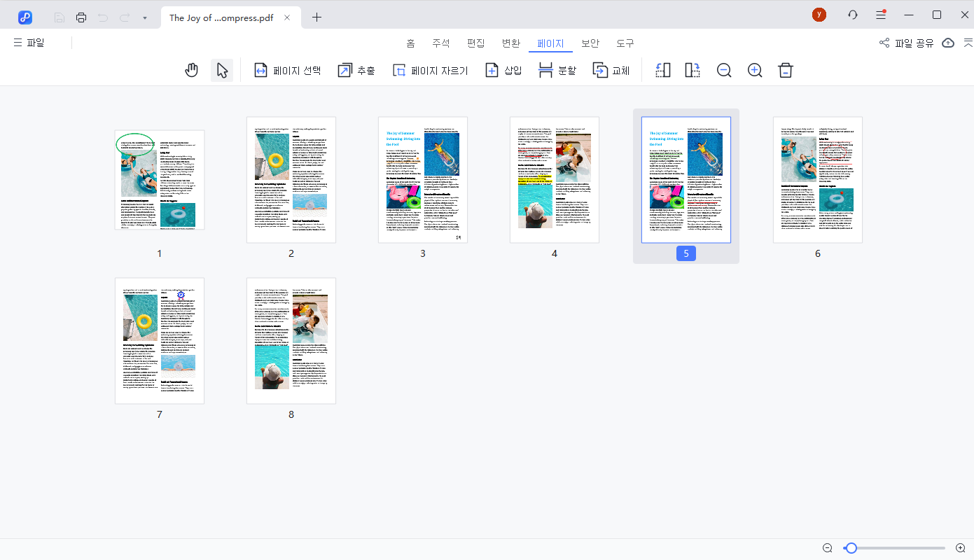Open a new tab with the plus button
974x560 pixels.
[316, 17]
